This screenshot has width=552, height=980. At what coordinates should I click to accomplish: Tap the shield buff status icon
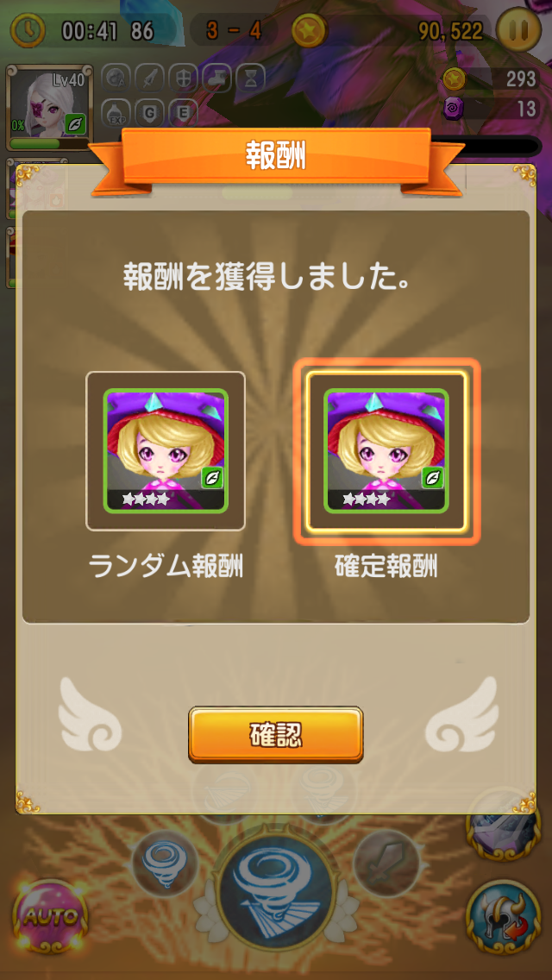183,79
